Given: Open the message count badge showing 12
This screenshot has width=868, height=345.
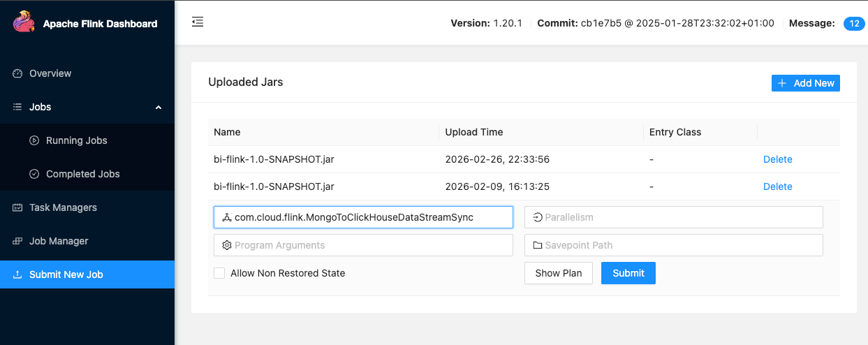Looking at the screenshot, I should (854, 23).
